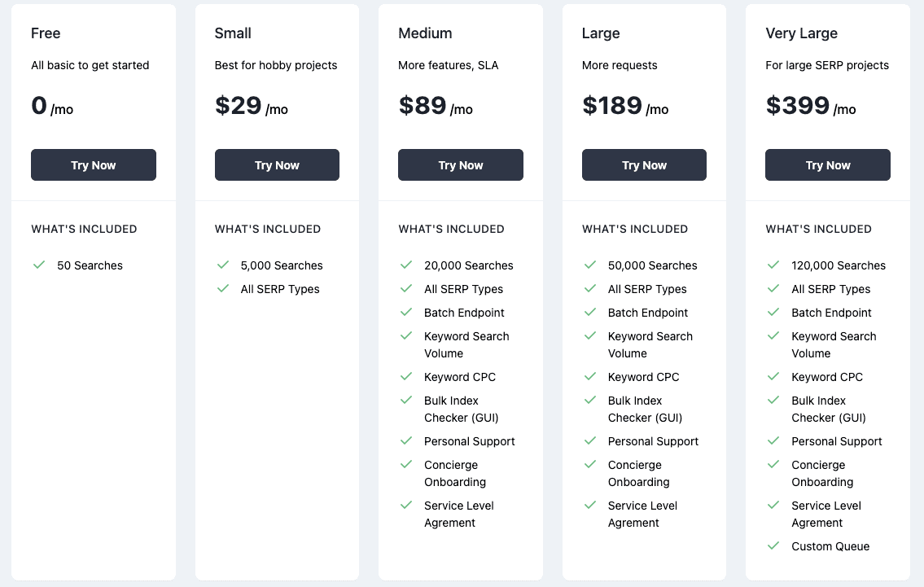
Task: Click the checkmark next to All SERP Types in Small plan
Action: (x=223, y=289)
